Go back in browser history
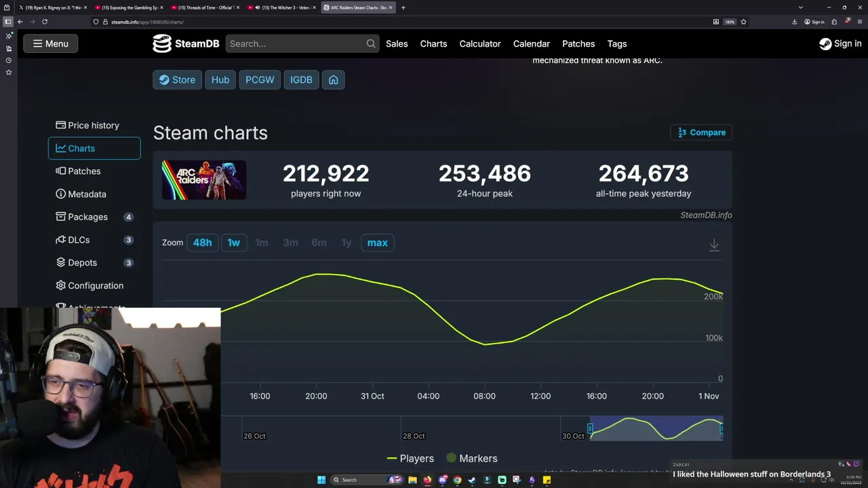This screenshot has width=868, height=488. click(x=20, y=22)
